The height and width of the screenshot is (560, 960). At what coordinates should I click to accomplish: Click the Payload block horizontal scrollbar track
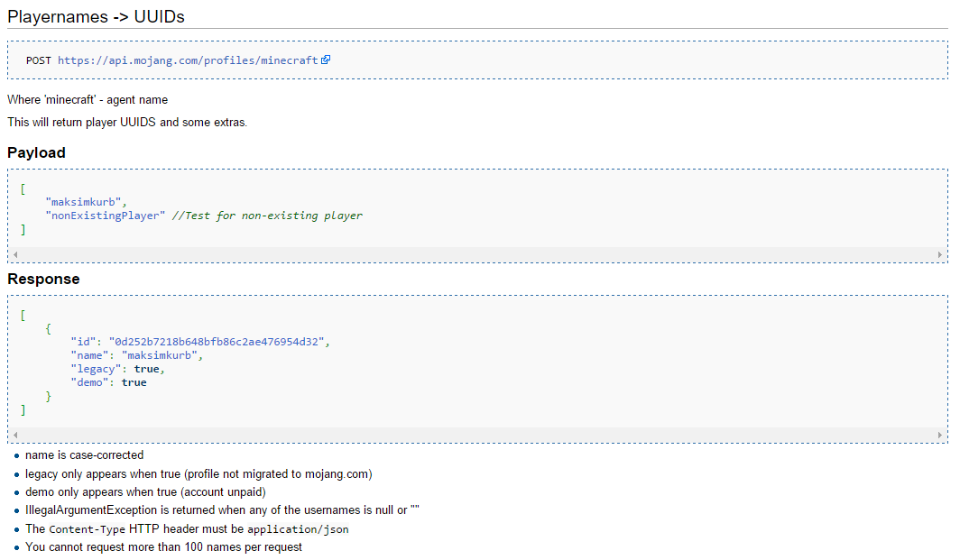pos(478,255)
